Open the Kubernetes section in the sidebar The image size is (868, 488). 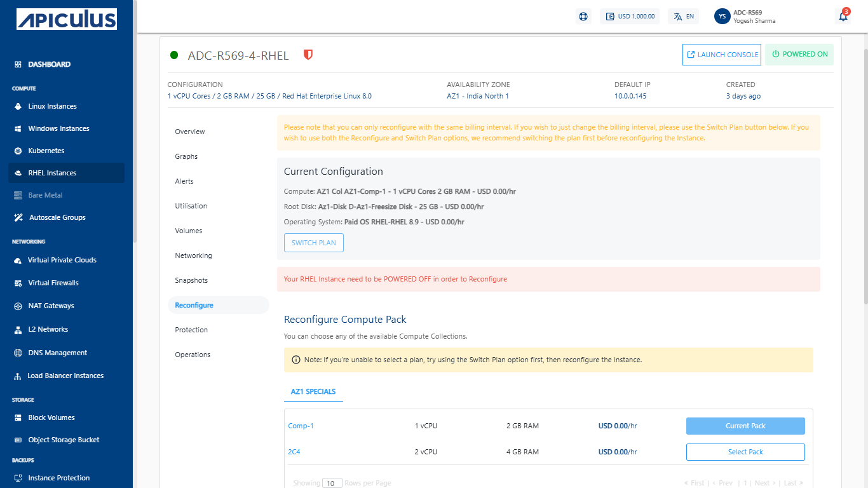tap(47, 151)
